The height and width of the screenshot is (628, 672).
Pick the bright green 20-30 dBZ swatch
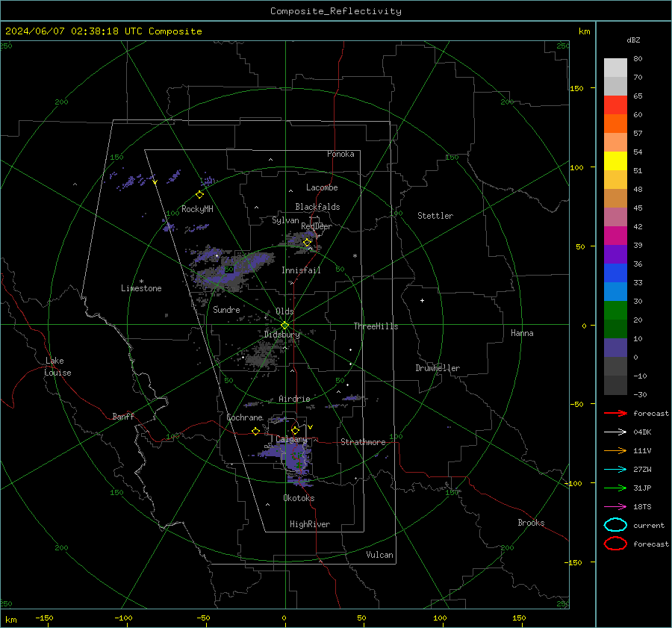[x=615, y=310]
